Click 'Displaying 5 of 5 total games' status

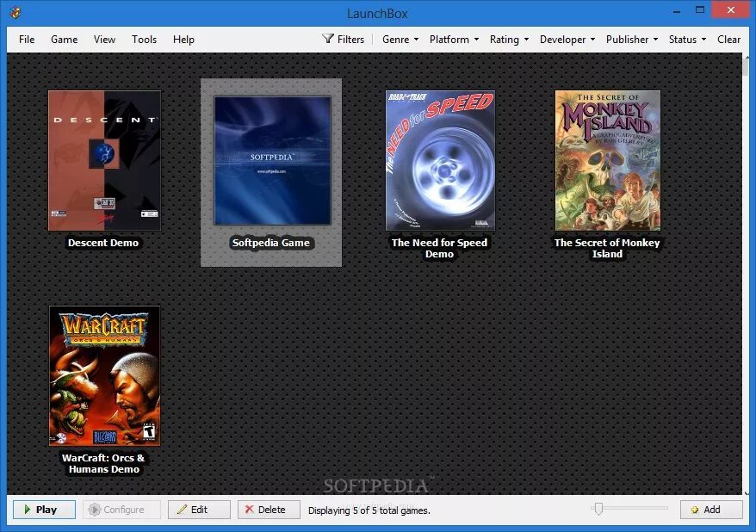pos(369,510)
